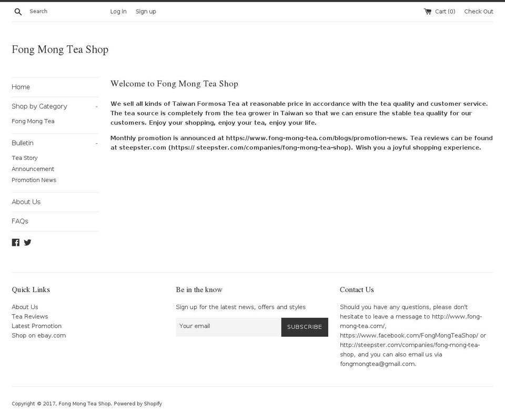The height and width of the screenshot is (420, 505).
Task: Click the Your email input field
Action: pyautogui.click(x=229, y=326)
